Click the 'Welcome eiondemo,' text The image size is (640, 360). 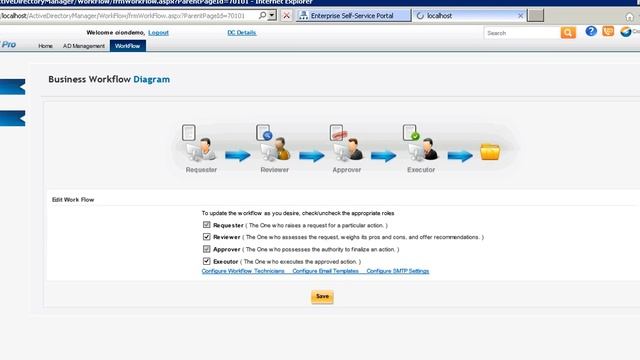tap(116, 33)
